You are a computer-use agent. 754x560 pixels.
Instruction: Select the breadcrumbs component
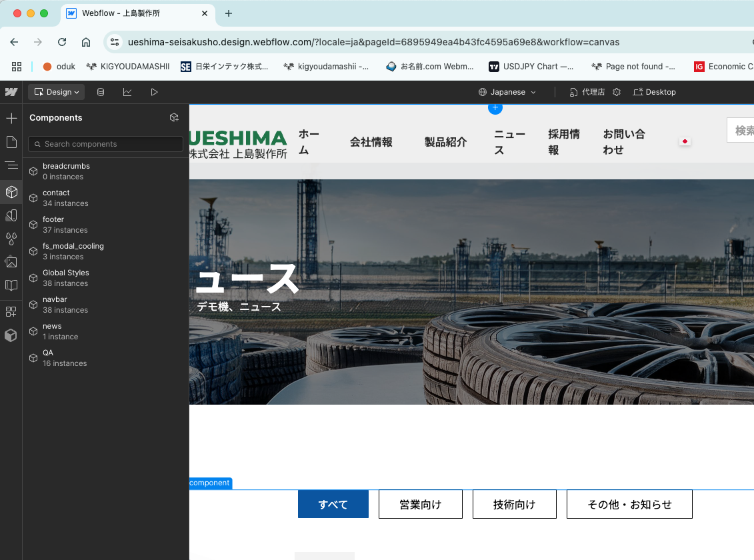click(106, 171)
